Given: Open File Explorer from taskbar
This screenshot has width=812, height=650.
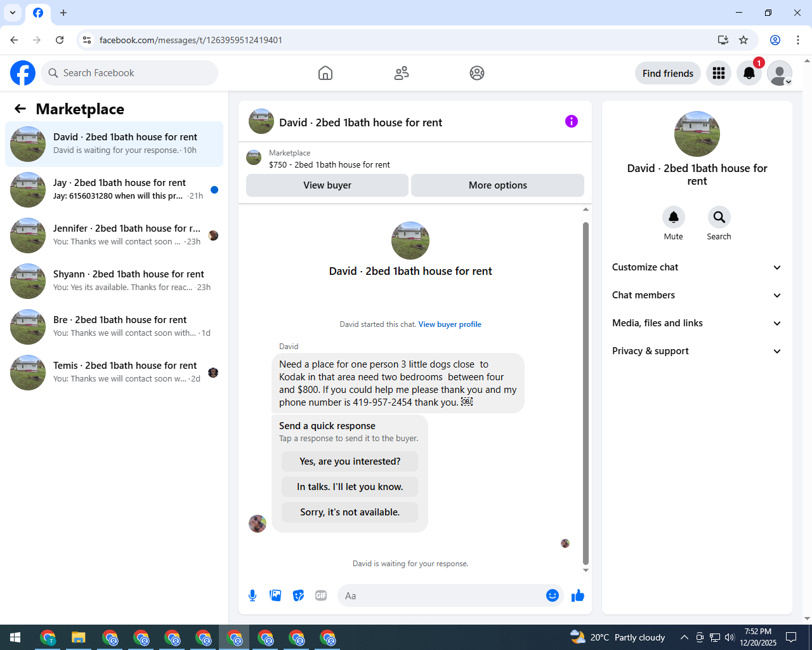Looking at the screenshot, I should click(79, 637).
